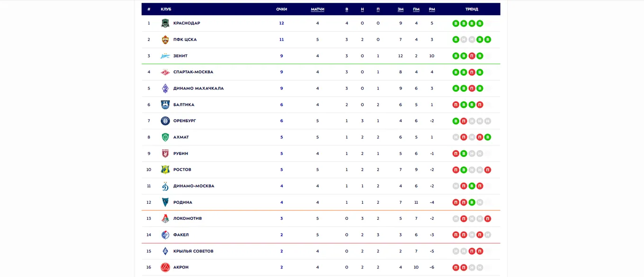Click the Ахмат green crest
644x277 pixels.
click(165, 137)
